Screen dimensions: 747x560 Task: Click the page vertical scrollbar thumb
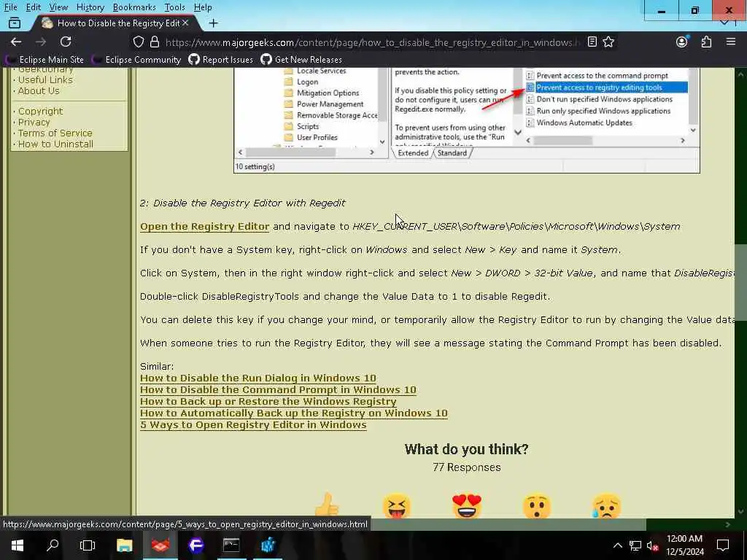[740, 282]
